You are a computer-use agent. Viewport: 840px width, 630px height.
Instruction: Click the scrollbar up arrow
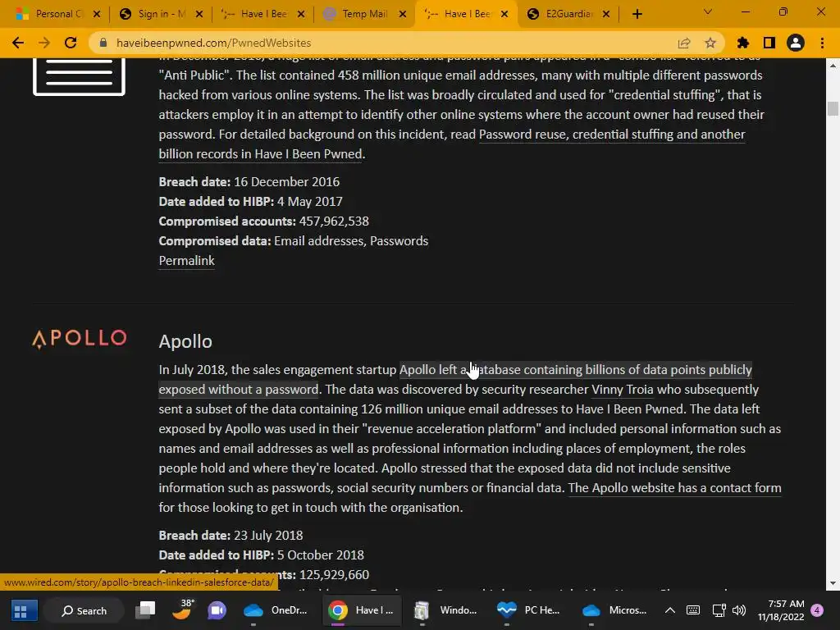(833, 66)
